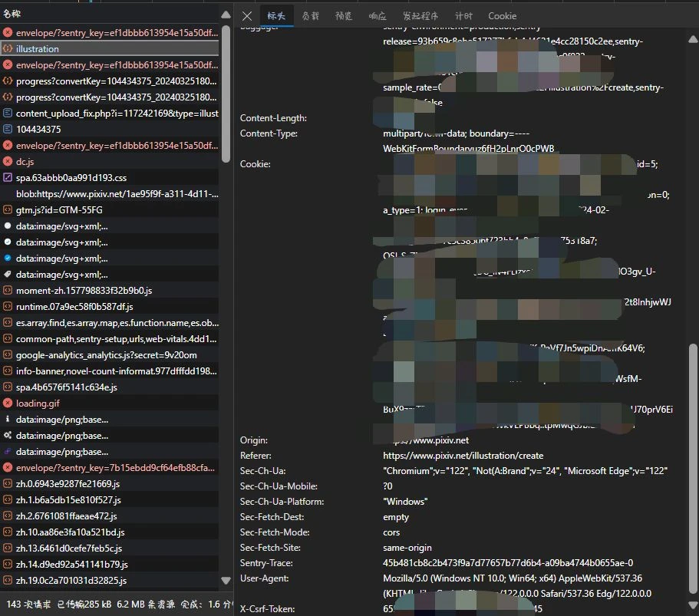
Task: Select zh.19.0c2a701031d32825.js request
Action: click(110, 580)
